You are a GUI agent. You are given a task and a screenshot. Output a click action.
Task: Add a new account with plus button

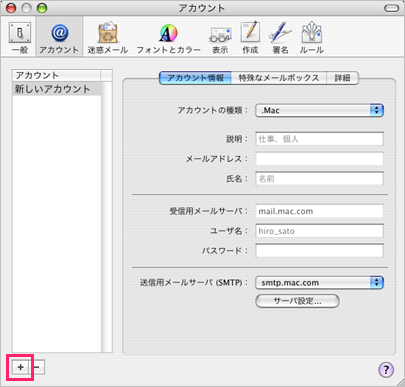click(21, 367)
